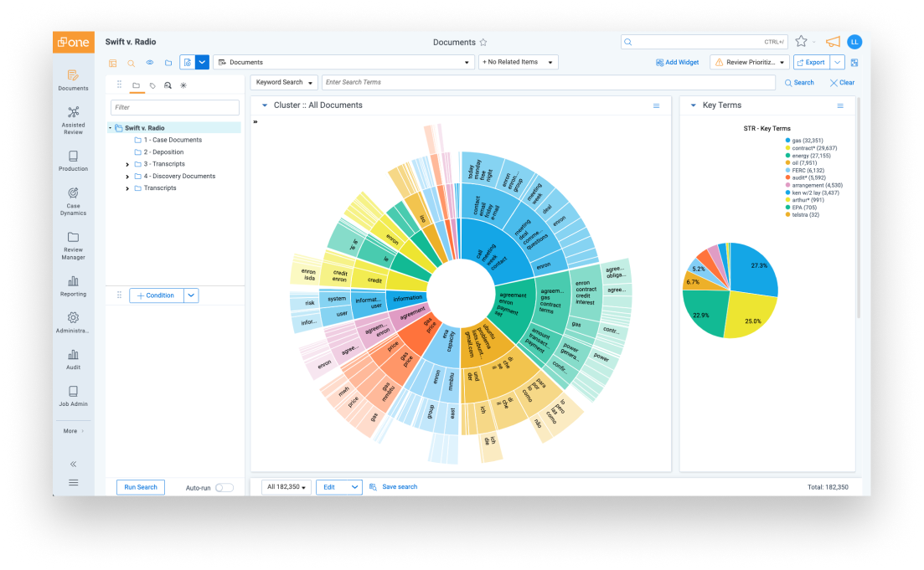Viewport: 924px width, 570px height.
Task: Star the Documents page title
Action: click(x=483, y=43)
